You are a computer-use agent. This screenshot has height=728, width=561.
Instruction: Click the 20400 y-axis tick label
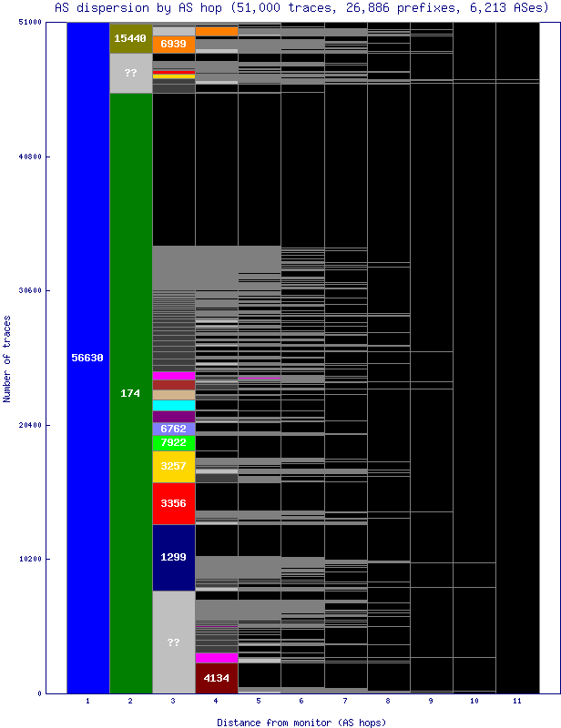31,425
